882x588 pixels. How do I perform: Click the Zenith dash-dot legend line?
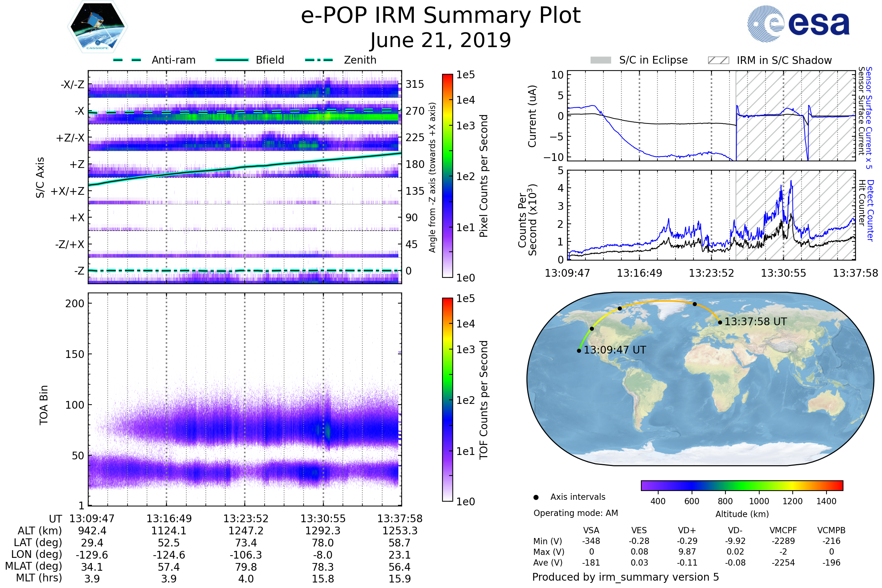pyautogui.click(x=319, y=60)
